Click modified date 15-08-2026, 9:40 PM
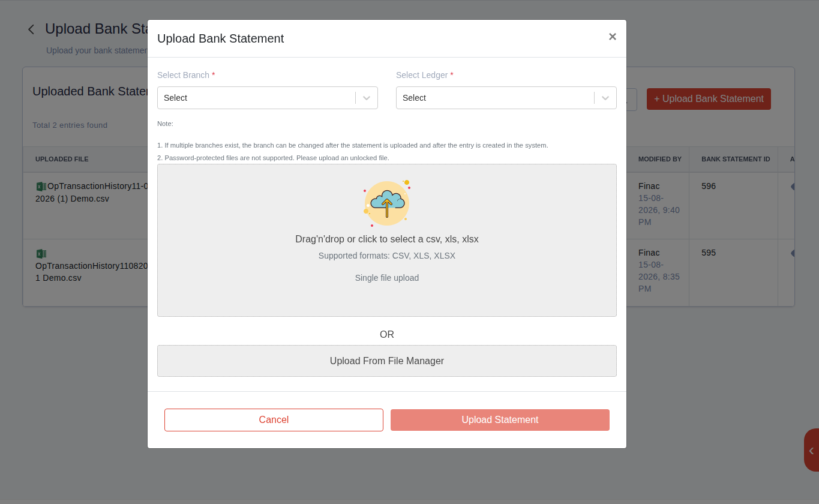Viewport: 819px width, 504px height. click(659, 210)
